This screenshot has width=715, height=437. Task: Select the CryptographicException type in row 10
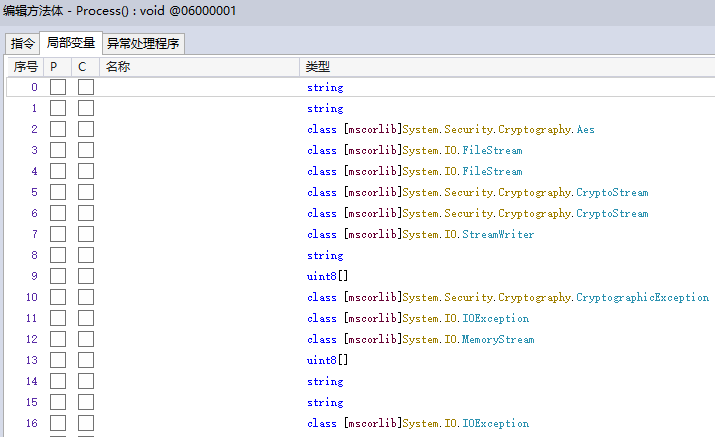[508, 297]
